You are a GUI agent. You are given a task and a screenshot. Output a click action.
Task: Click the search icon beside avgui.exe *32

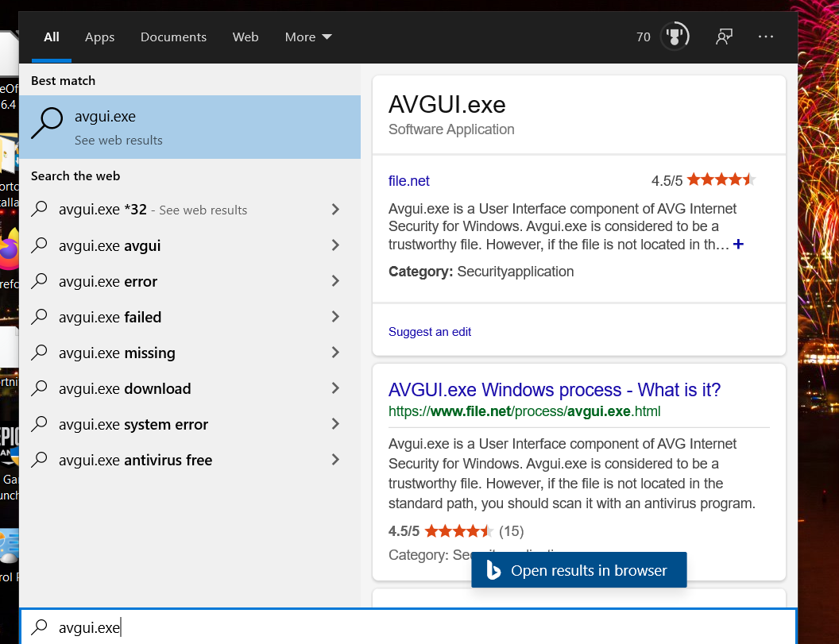39,209
